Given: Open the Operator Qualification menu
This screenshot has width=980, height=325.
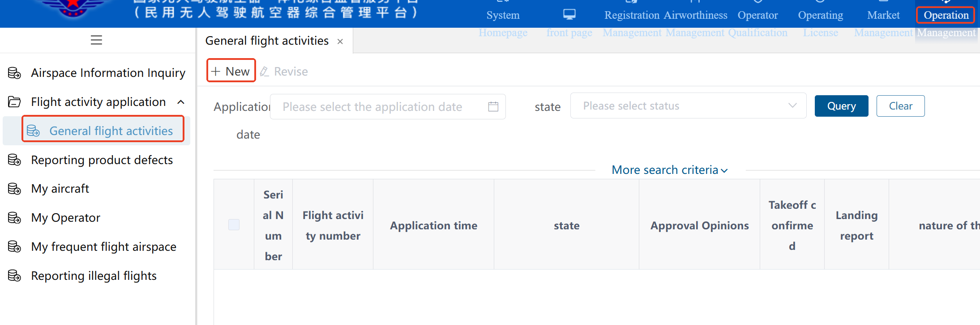Looking at the screenshot, I should 758,23.
